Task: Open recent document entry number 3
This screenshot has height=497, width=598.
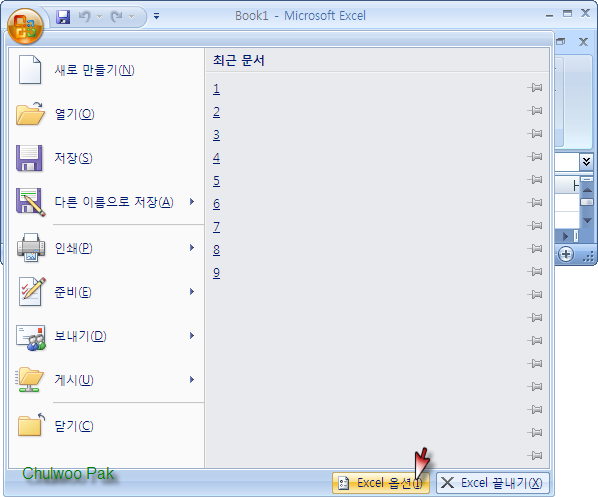Action: click(216, 135)
